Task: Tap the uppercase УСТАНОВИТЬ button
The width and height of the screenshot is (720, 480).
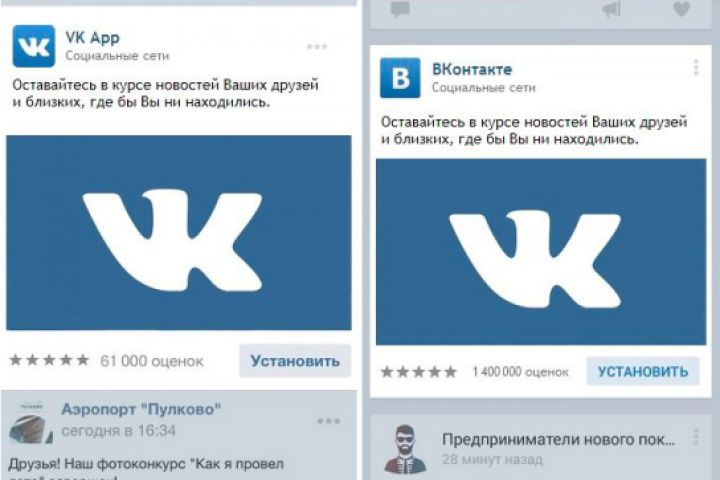Action: pos(643,371)
